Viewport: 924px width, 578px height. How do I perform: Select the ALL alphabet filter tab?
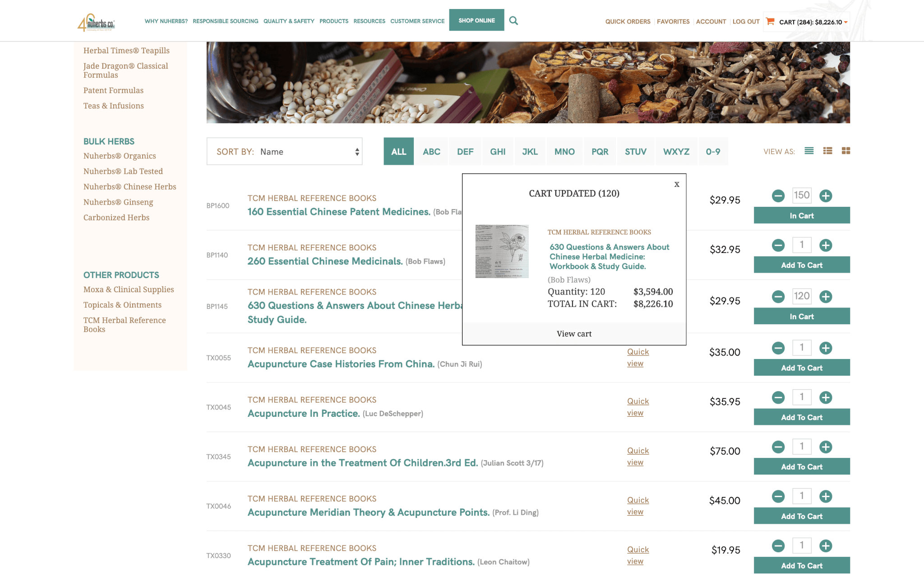coord(398,151)
